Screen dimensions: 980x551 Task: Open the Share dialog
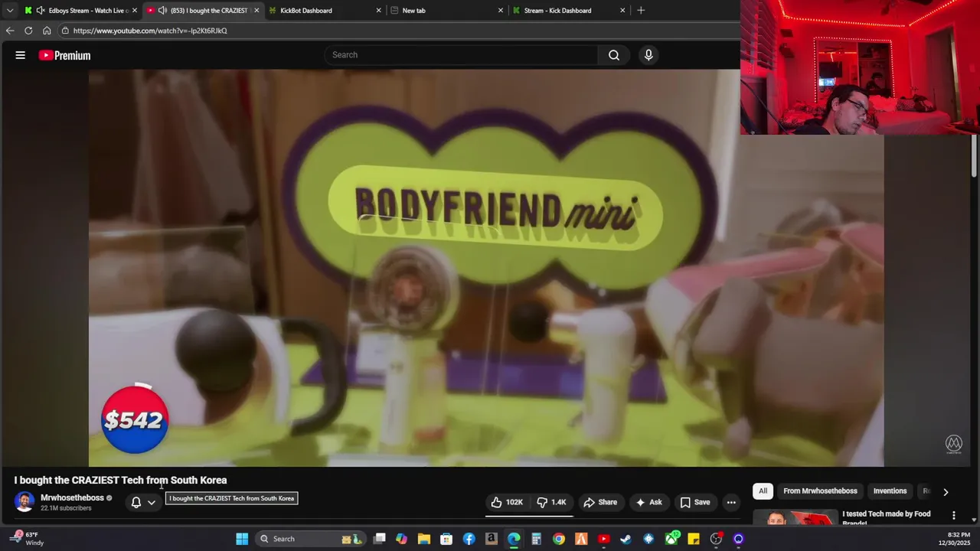click(600, 502)
